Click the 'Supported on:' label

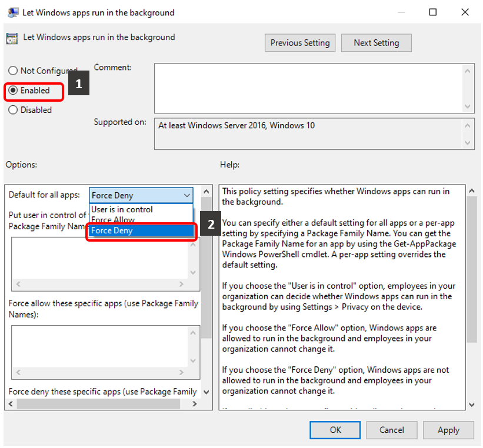tap(120, 122)
